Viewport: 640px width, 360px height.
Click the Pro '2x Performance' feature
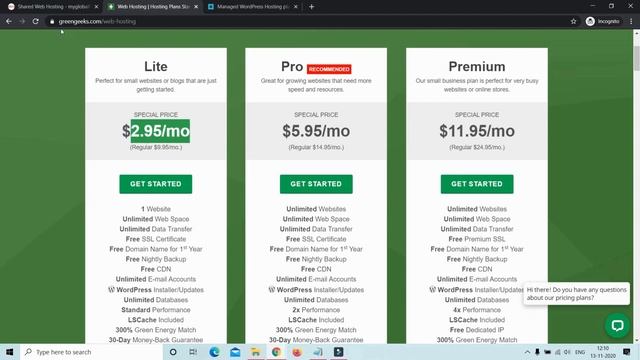tap(316, 310)
